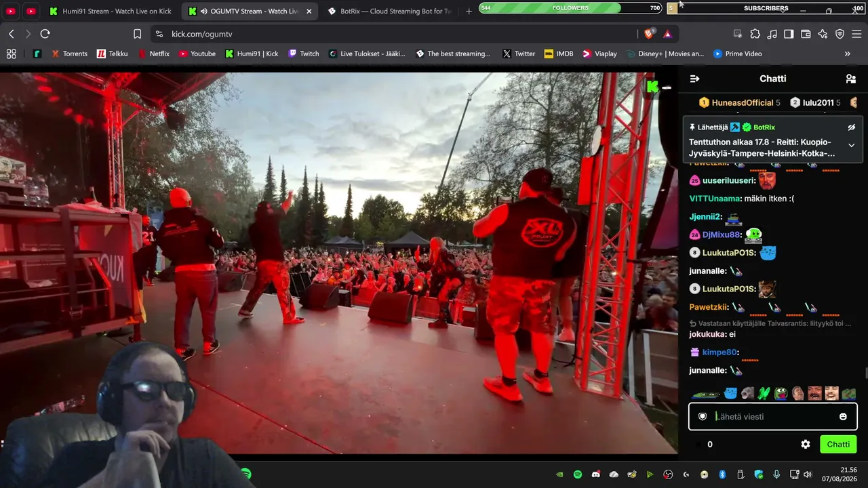The width and height of the screenshot is (868, 488).
Task: Go back in browser history
Action: (12, 34)
